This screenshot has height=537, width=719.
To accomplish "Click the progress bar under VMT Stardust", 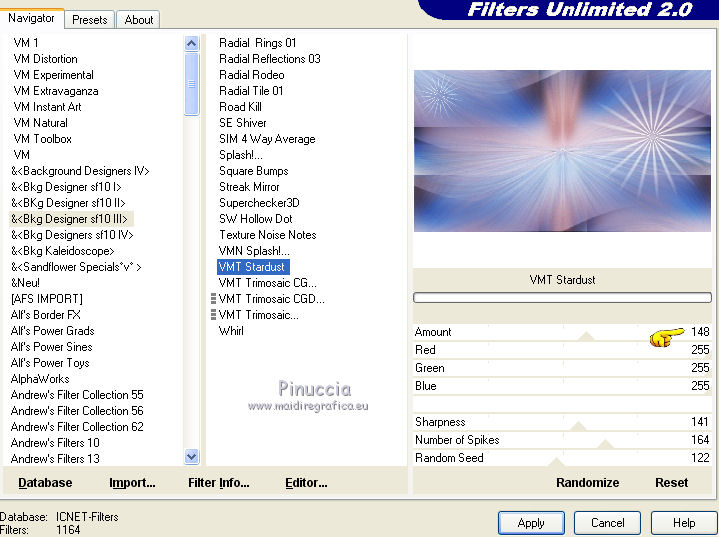I will click(562, 298).
